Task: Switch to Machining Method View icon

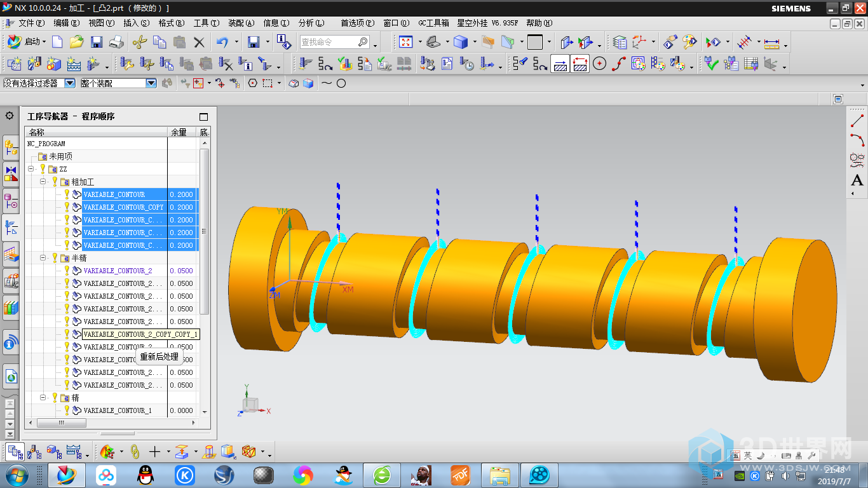Action: point(74,452)
